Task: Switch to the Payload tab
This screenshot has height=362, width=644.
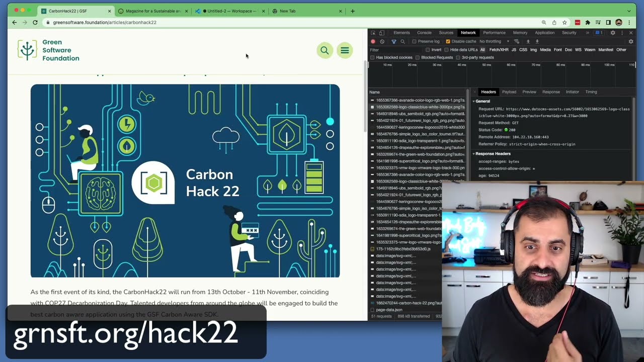Action: [509, 92]
